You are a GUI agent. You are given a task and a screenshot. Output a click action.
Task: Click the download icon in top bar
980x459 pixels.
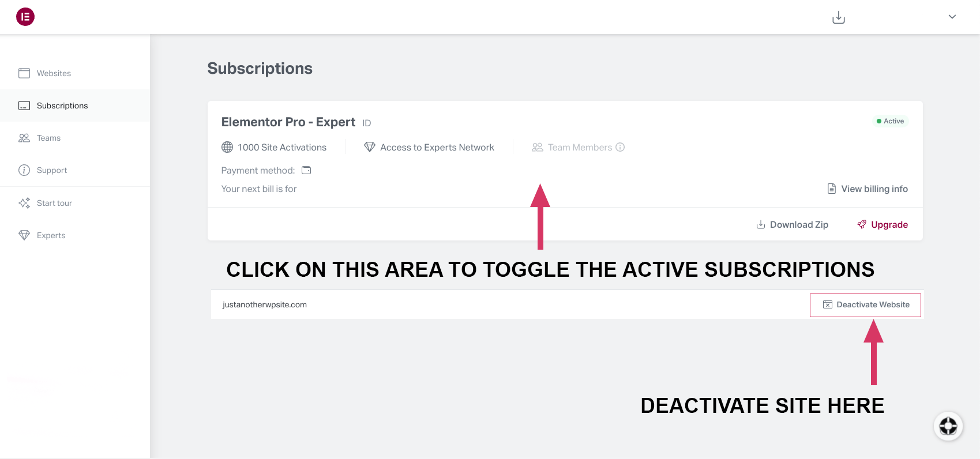point(839,18)
